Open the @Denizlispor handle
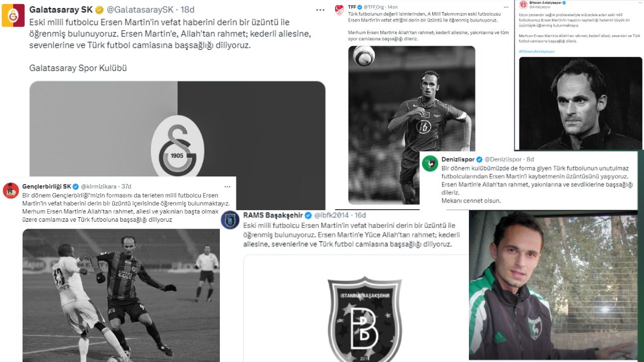Screen dimensions: 644x362 pyautogui.click(x=503, y=159)
